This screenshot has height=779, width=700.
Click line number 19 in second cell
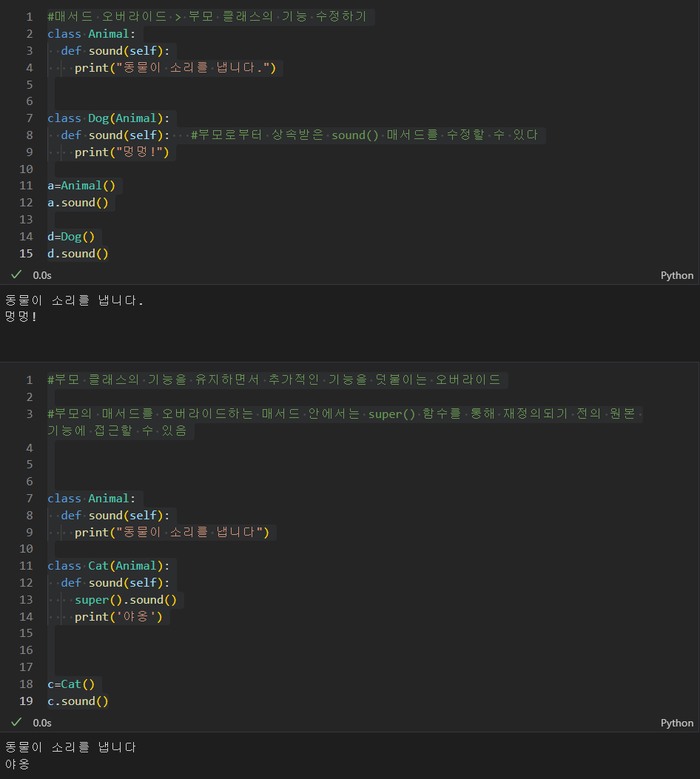coord(26,701)
